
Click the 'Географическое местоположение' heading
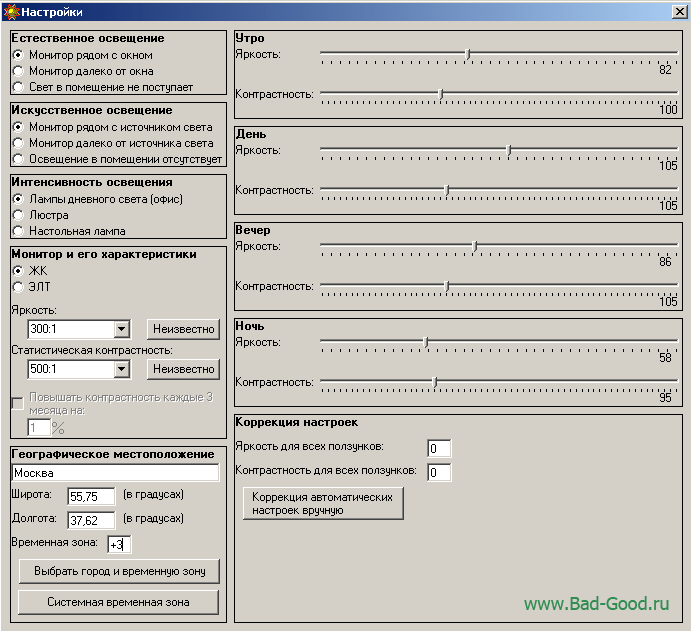113,454
